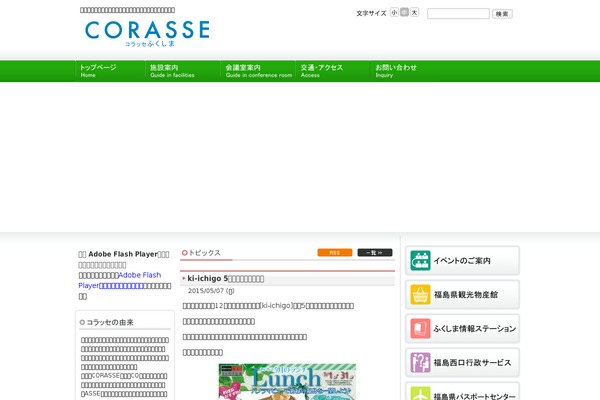Click the トピックス heading
Image resolution: width=600 pixels, height=400 pixels.
pyautogui.click(x=204, y=253)
